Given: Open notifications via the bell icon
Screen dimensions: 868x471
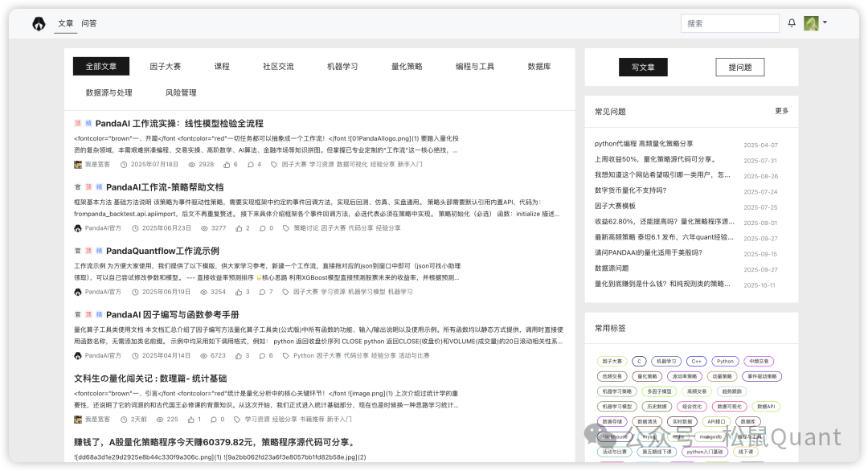Looking at the screenshot, I should (792, 23).
